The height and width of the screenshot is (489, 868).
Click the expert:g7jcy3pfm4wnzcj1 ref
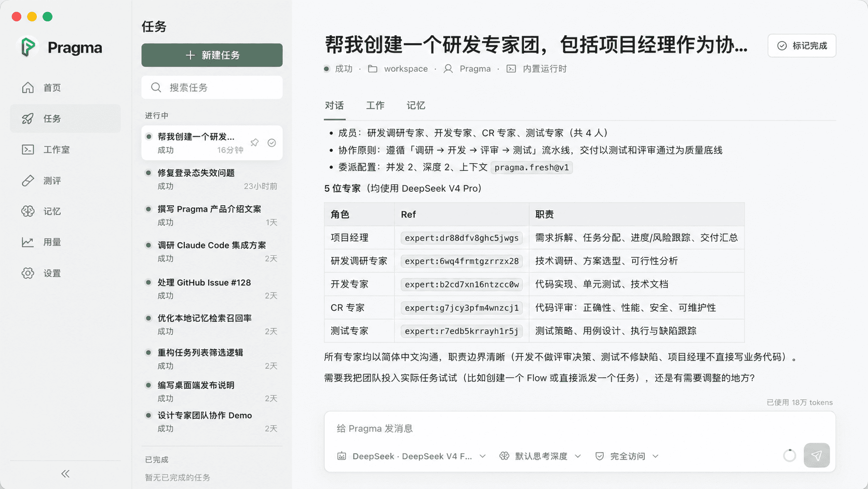click(462, 308)
